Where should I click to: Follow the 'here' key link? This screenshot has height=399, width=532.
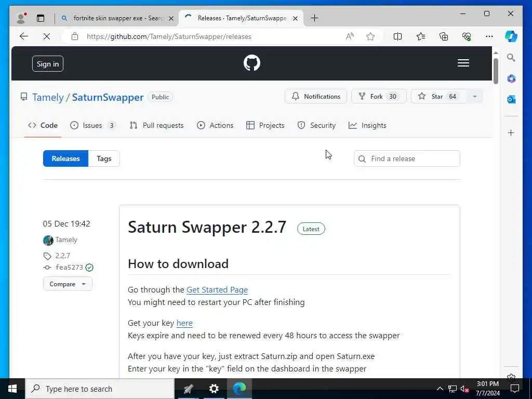(184, 323)
